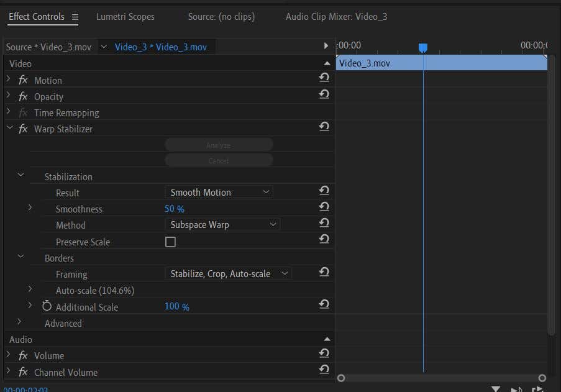Open the Method dropdown showing Subspace Warp
The width and height of the screenshot is (561, 392).
[222, 225]
